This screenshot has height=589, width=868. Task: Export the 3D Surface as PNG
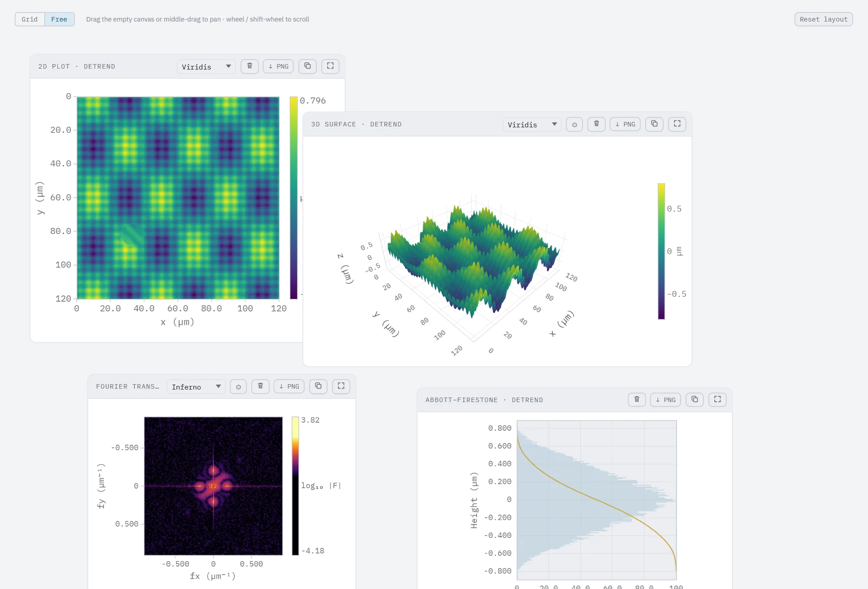tap(625, 124)
